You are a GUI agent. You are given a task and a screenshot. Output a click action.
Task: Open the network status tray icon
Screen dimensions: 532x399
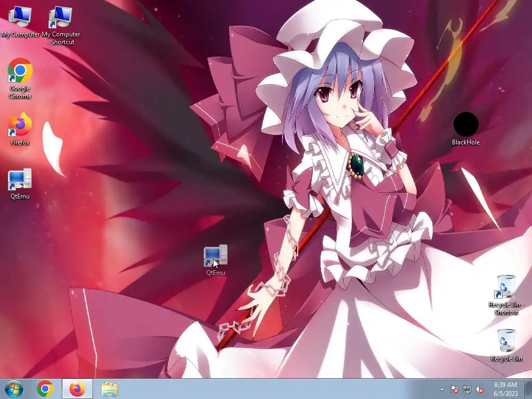[467, 389]
